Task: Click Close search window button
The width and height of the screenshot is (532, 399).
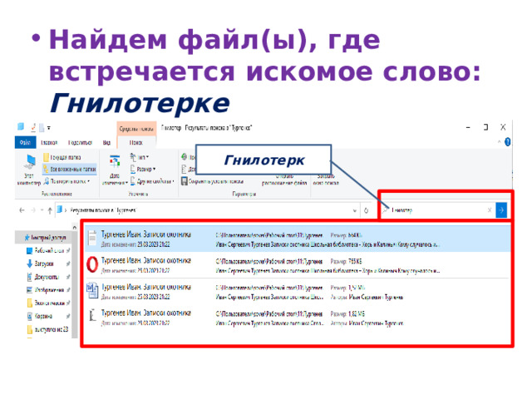Action: tap(326, 180)
